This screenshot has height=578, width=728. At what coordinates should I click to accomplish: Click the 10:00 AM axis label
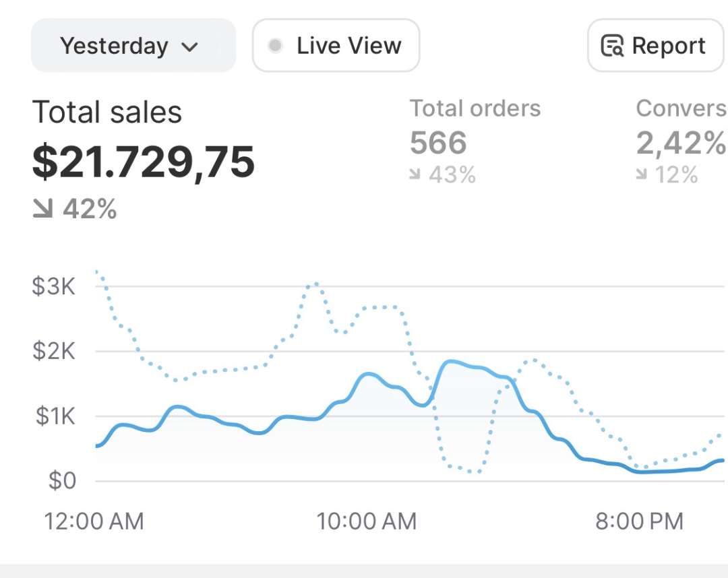pos(367,521)
